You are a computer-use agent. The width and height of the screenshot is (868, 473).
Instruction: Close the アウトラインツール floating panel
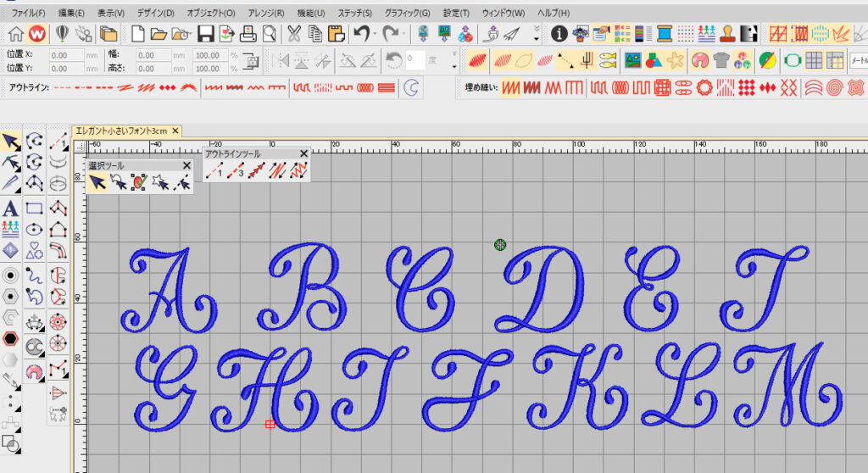pyautogui.click(x=303, y=153)
